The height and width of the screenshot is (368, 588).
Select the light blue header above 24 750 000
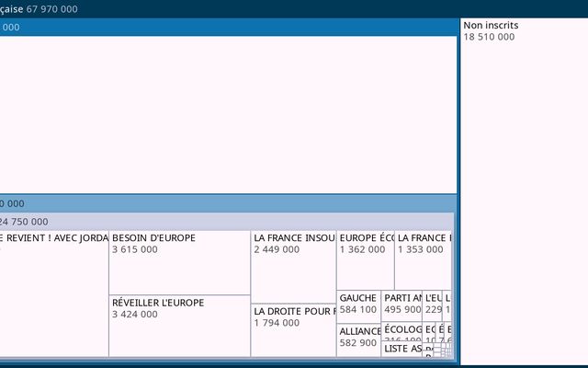[x=228, y=203]
